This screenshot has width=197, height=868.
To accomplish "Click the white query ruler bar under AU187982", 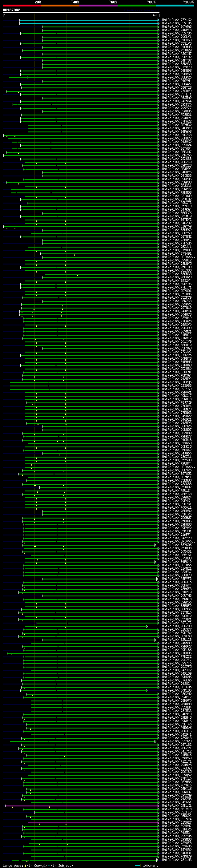I will (81, 13).
